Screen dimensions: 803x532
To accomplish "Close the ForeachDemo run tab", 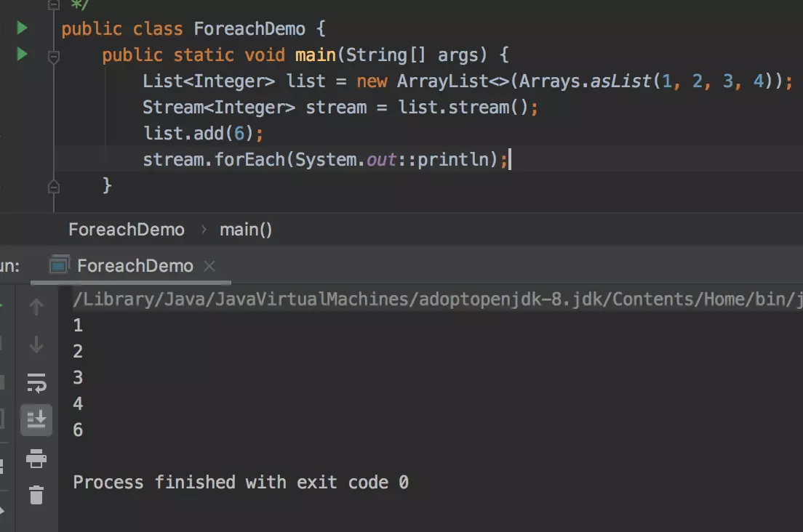I will (x=209, y=266).
